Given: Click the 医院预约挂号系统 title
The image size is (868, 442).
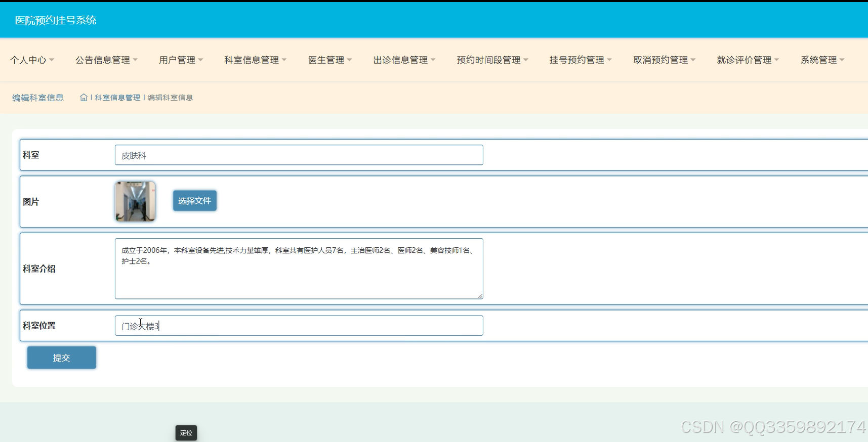Looking at the screenshot, I should click(x=56, y=20).
